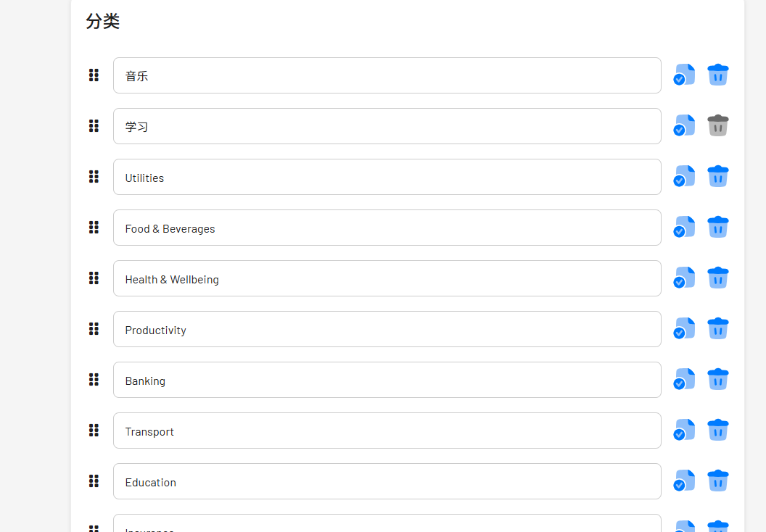Save the Health & Wellbeing category

tap(684, 278)
